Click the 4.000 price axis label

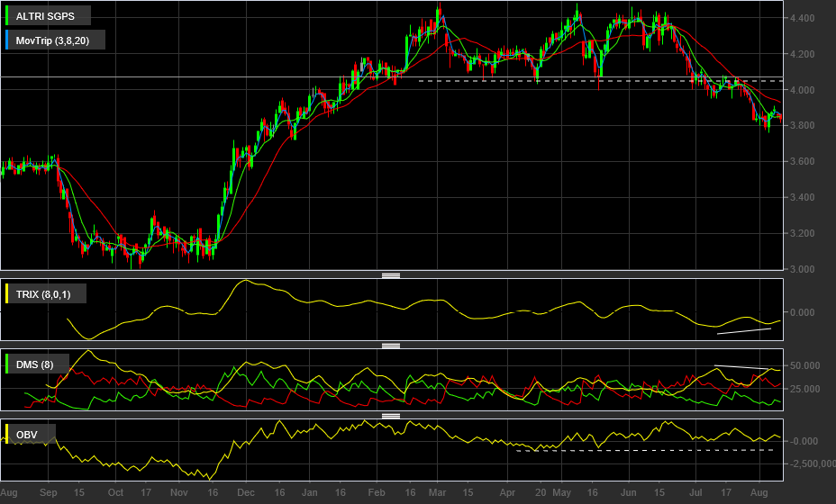802,90
